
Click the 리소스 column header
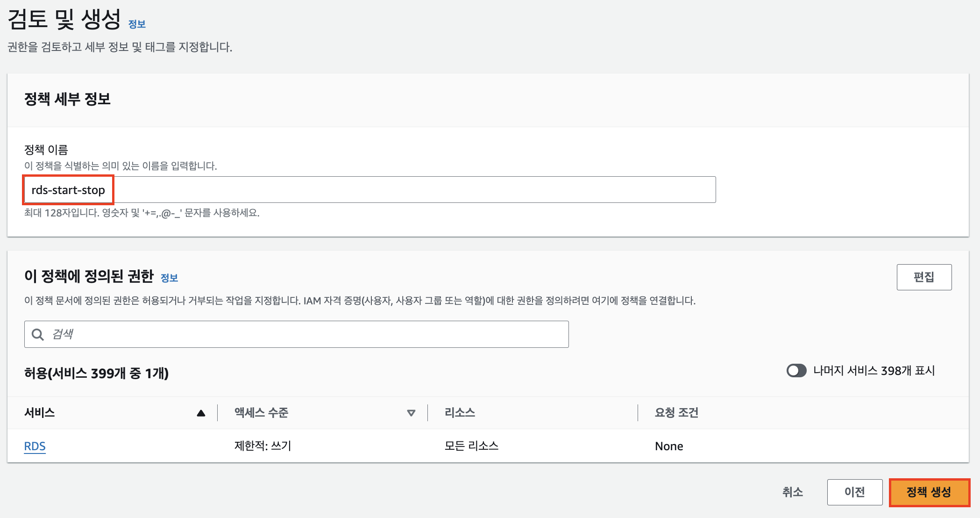pos(460,413)
